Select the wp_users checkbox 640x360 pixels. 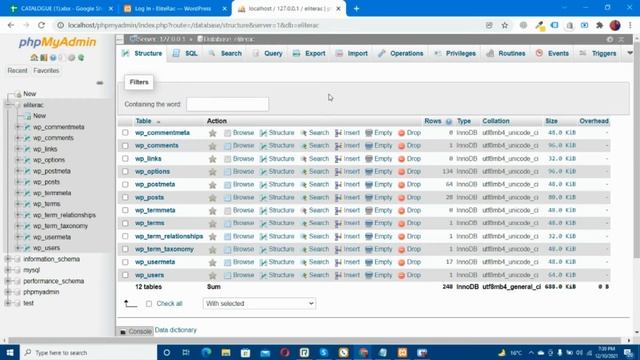tap(125, 275)
